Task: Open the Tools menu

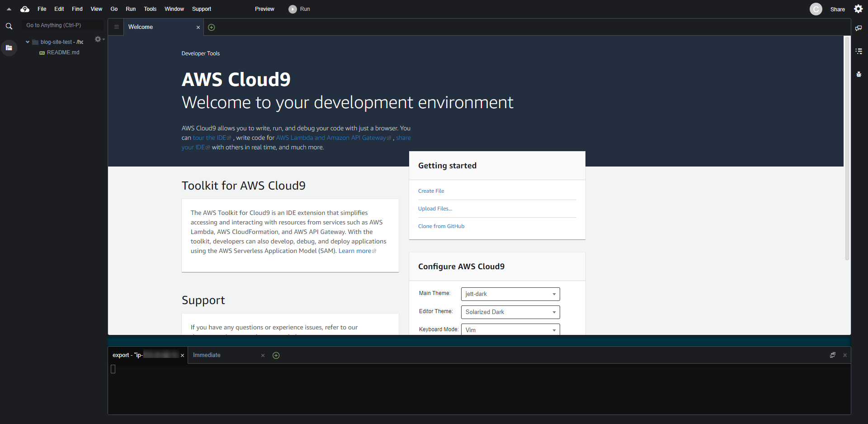Action: pyautogui.click(x=150, y=9)
